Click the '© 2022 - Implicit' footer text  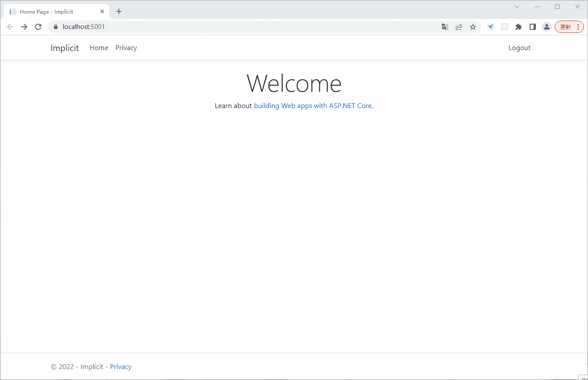tap(77, 367)
